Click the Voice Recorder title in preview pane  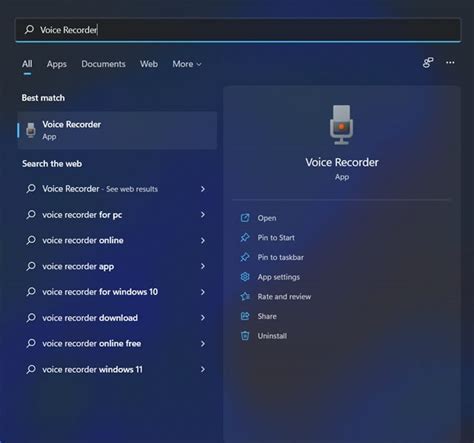[x=342, y=162]
